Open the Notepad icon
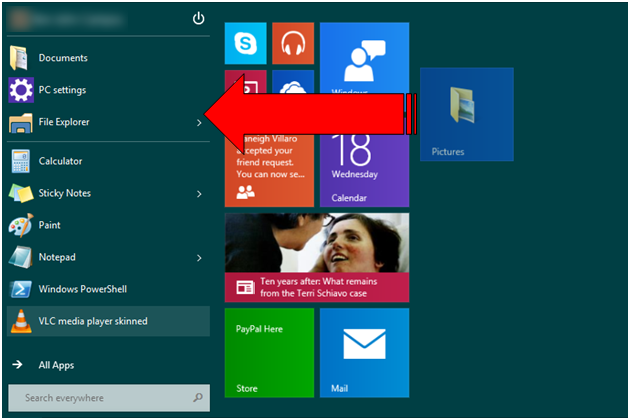This screenshot has width=630, height=419. point(20,257)
